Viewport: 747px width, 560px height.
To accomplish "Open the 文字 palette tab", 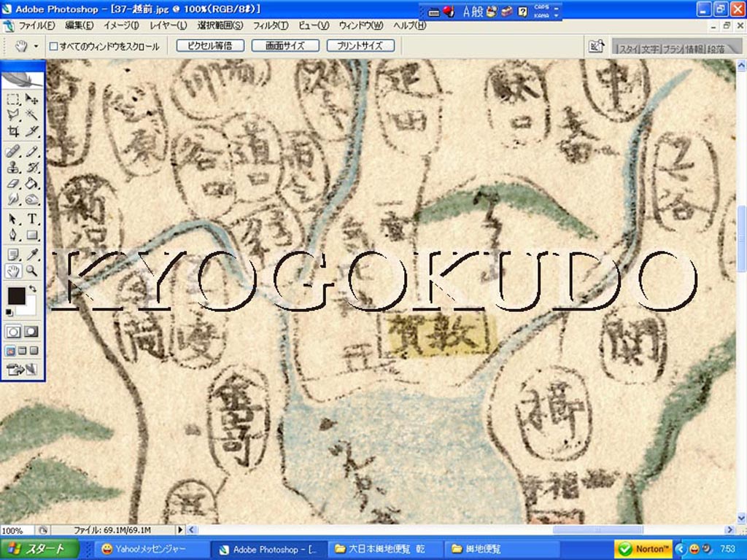I will (x=650, y=49).
